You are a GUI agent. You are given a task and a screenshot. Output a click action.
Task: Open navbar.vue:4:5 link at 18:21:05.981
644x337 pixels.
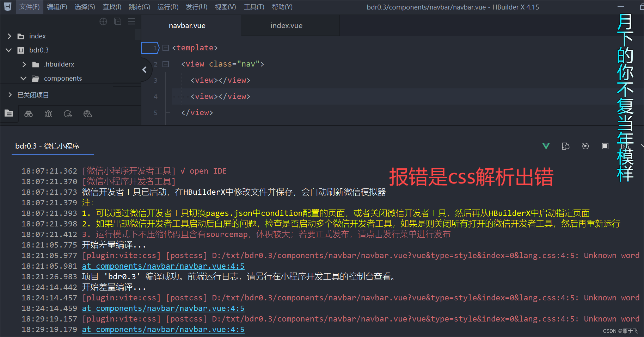pyautogui.click(x=163, y=266)
